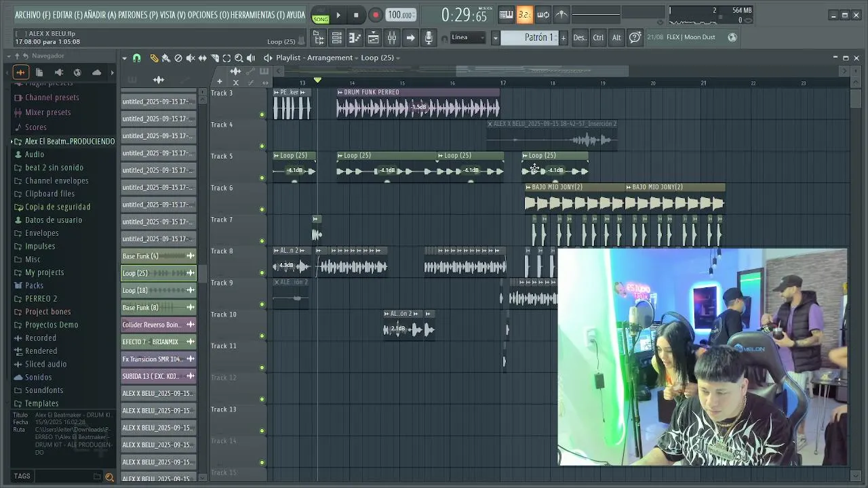
Task: Select the pencil Draw tool
Action: click(154, 58)
